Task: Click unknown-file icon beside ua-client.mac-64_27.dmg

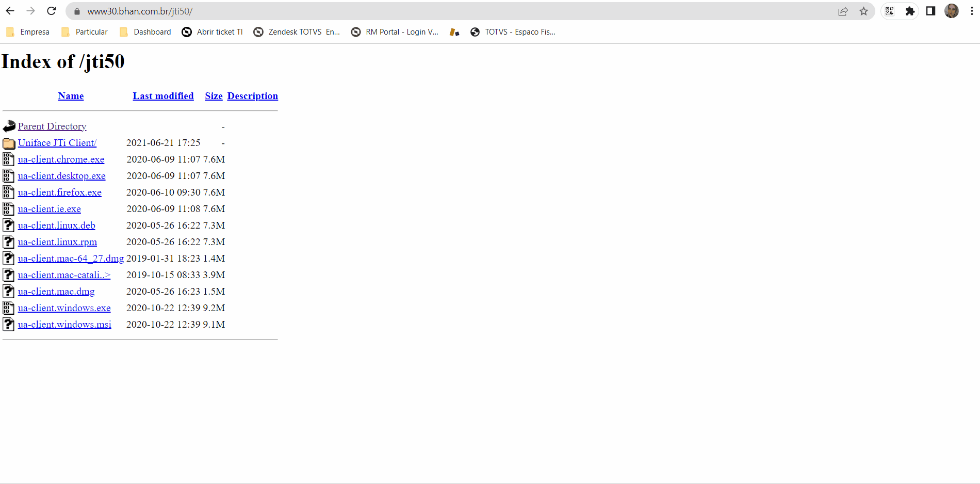Action: point(9,258)
